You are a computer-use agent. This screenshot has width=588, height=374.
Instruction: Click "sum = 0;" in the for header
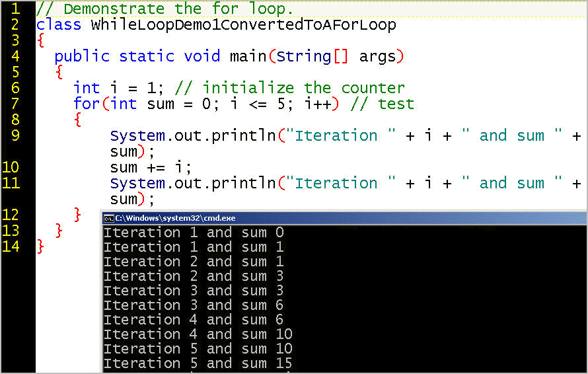182,104
